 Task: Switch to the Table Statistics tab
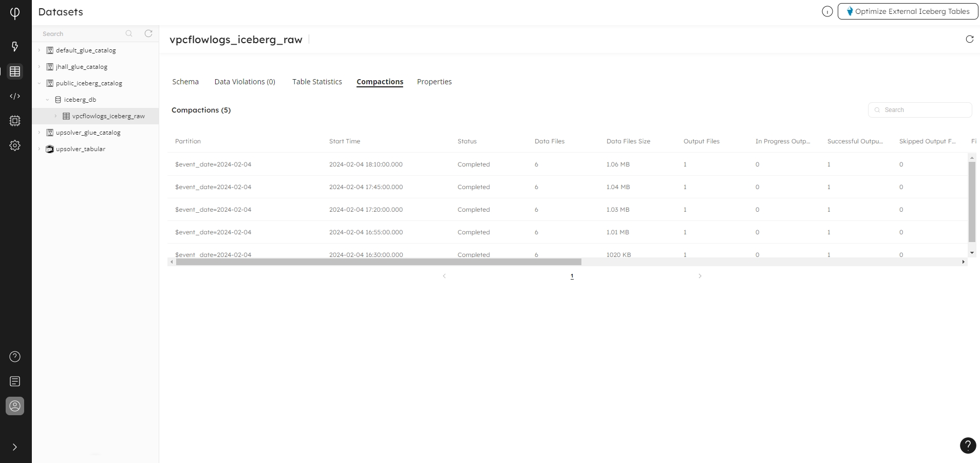[317, 82]
